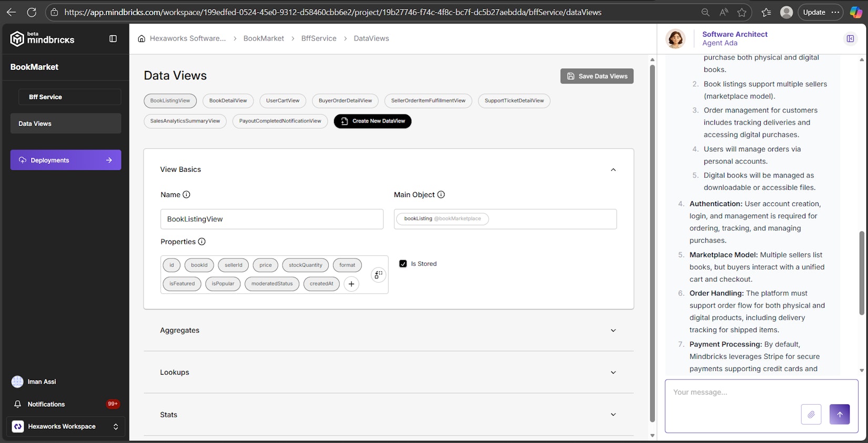Click the plus icon to add property
The image size is (868, 443).
351,284
